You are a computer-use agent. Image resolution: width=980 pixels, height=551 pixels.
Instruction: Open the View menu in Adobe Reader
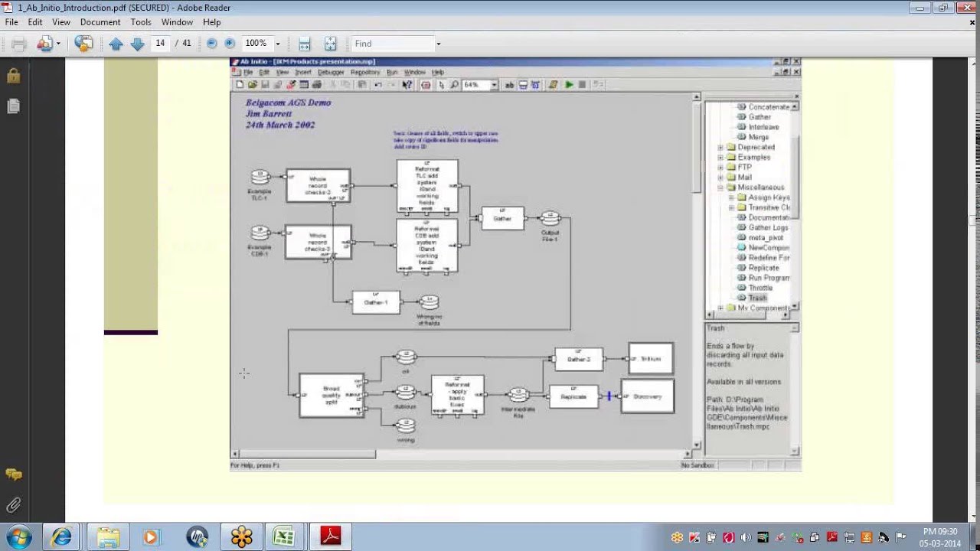(61, 22)
